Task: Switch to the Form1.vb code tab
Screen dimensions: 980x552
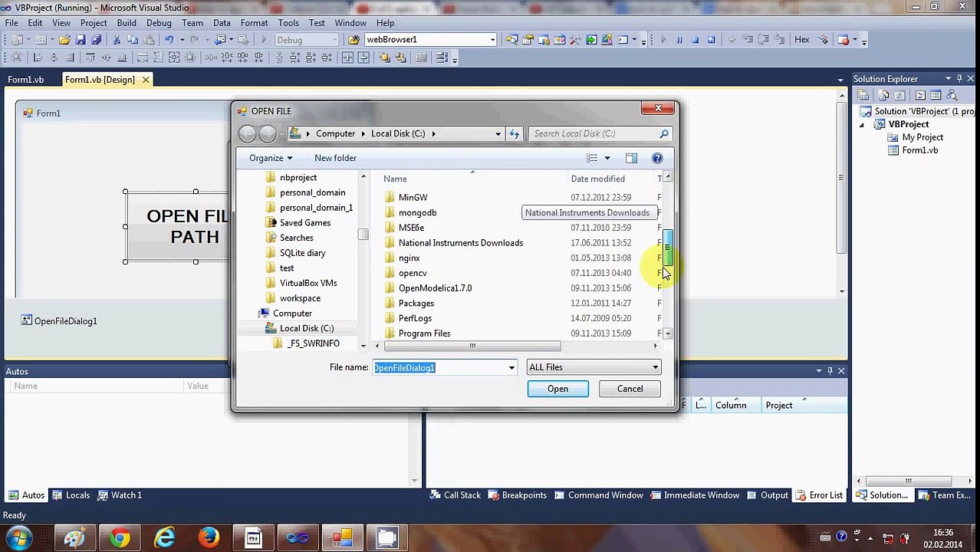Action: pos(26,79)
